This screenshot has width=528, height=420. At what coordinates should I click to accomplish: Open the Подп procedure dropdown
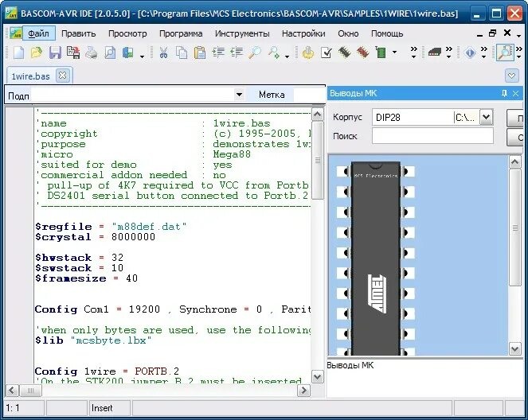(x=239, y=95)
